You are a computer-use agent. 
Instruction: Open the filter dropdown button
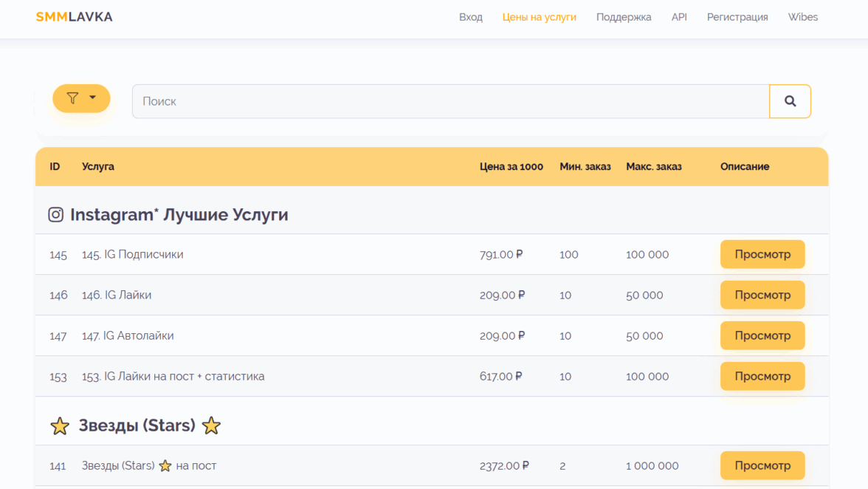81,98
